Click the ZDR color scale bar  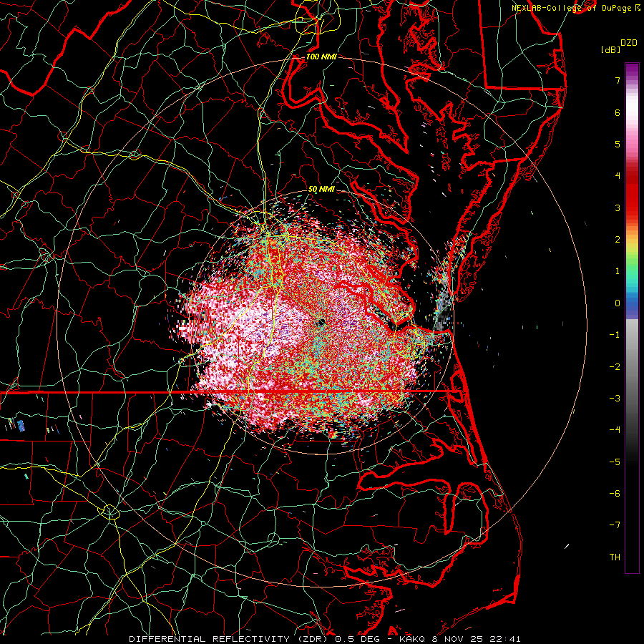[x=632, y=318]
